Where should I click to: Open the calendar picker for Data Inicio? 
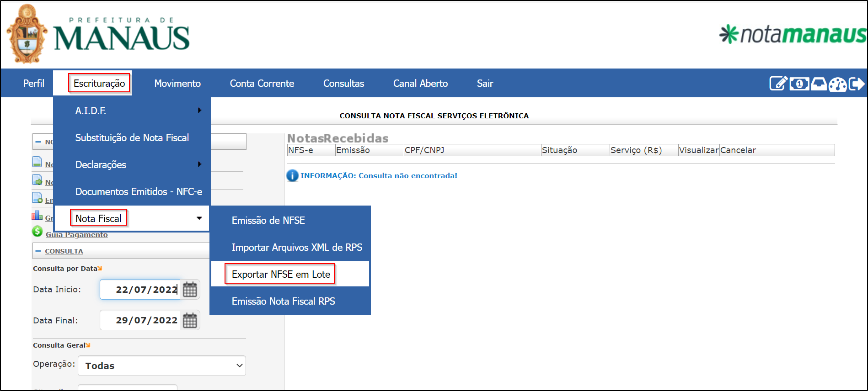click(190, 290)
